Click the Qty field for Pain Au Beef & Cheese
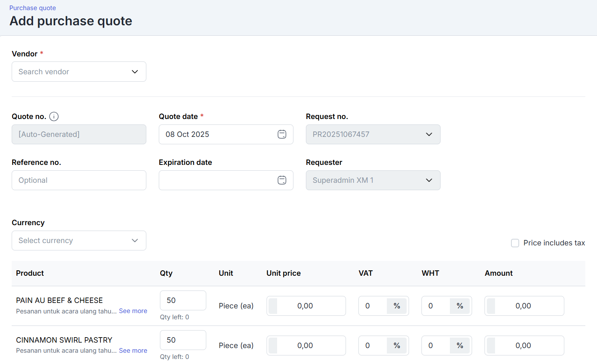The image size is (597, 364). (x=183, y=301)
